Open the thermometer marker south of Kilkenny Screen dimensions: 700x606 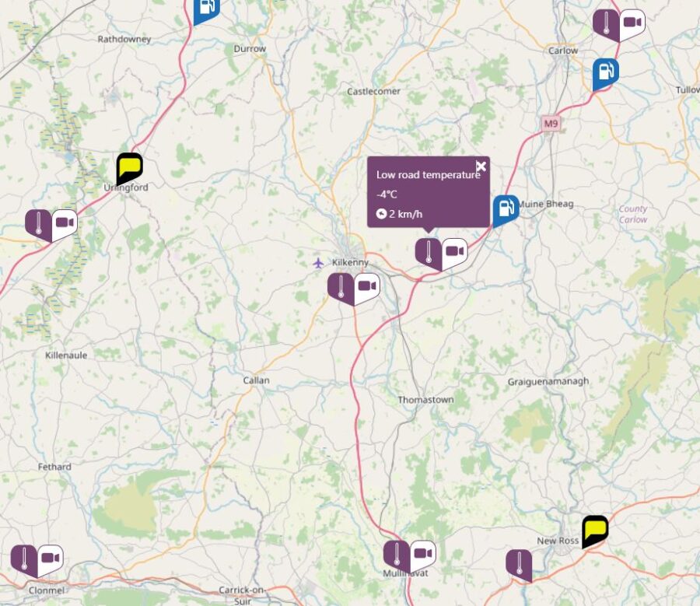pyautogui.click(x=341, y=289)
